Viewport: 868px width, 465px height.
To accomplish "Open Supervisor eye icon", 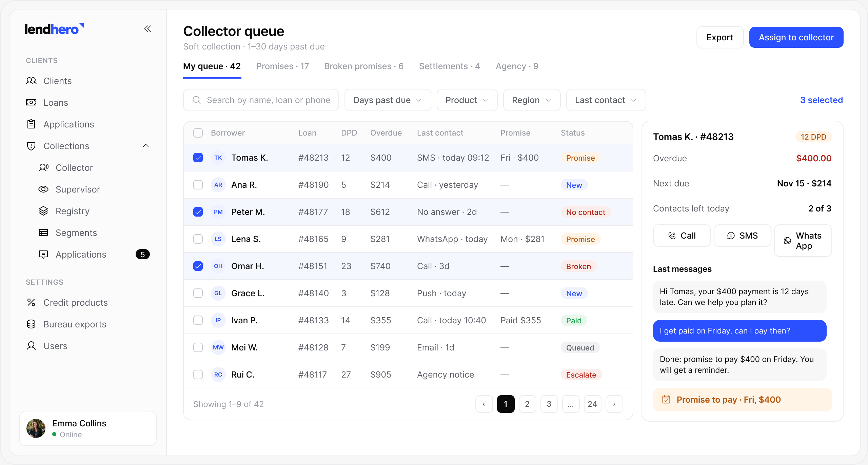I will 43,189.
